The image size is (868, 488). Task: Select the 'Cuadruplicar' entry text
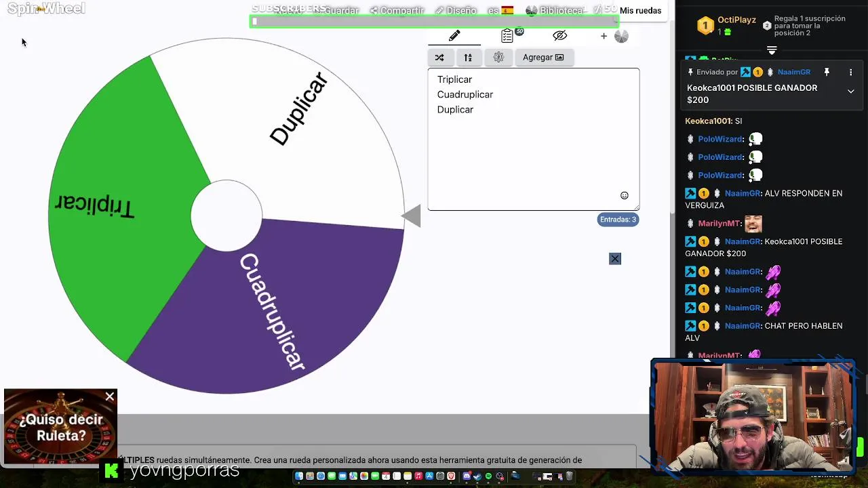465,94
